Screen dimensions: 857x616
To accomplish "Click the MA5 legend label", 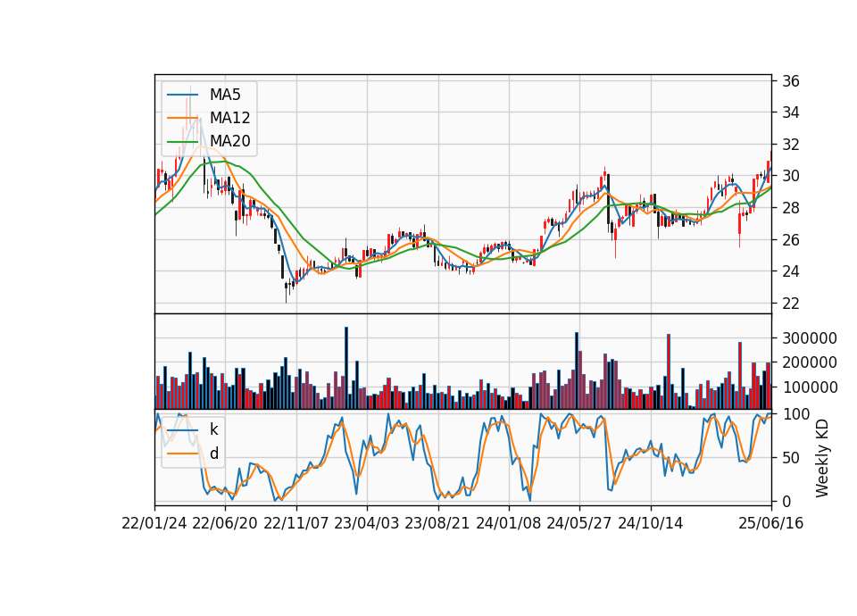I will pyautogui.click(x=225, y=95).
